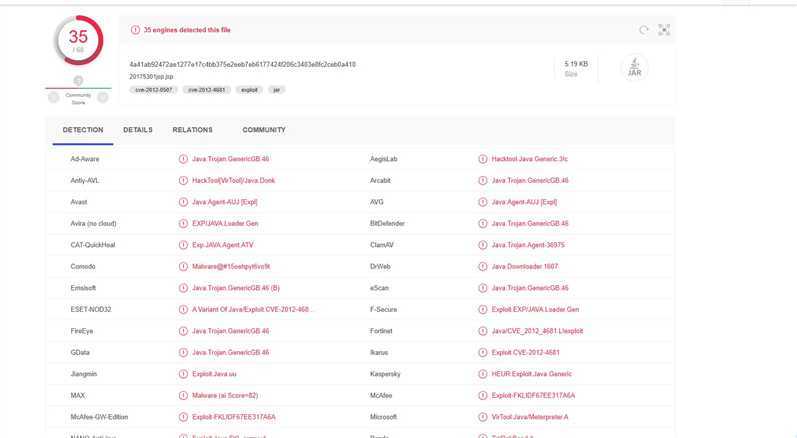Click Microsoft's VirTool:Java/Meterpreter.A result
Screen dimensions: 797x438
(530, 417)
